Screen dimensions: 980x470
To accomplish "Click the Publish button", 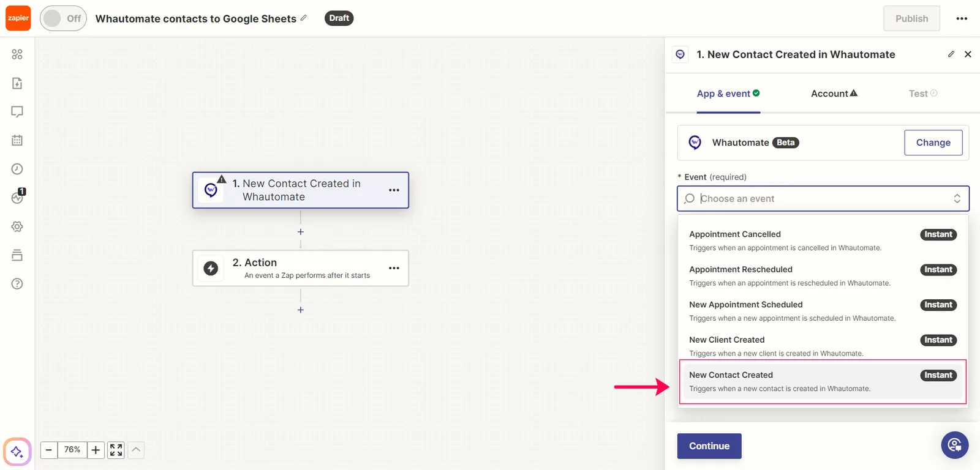I will click(912, 18).
